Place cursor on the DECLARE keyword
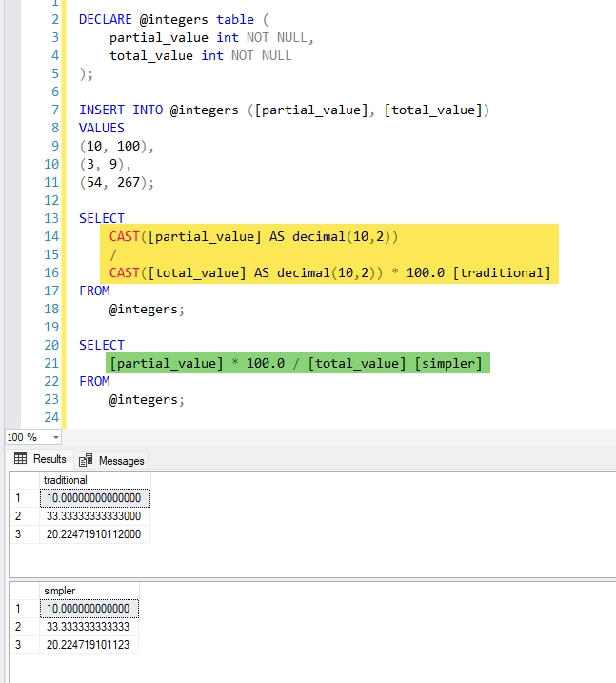The image size is (616, 683). pyautogui.click(x=106, y=19)
